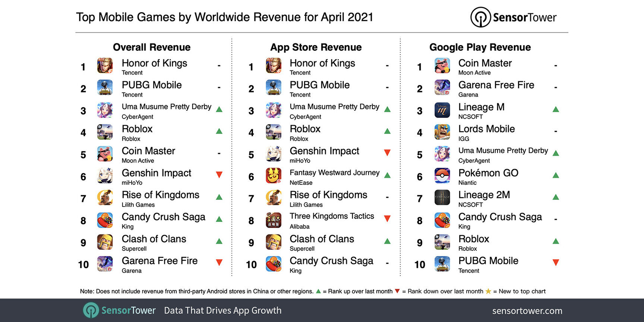
Task: Select the Lineage M icon in Google Play list
Action: coord(442,110)
